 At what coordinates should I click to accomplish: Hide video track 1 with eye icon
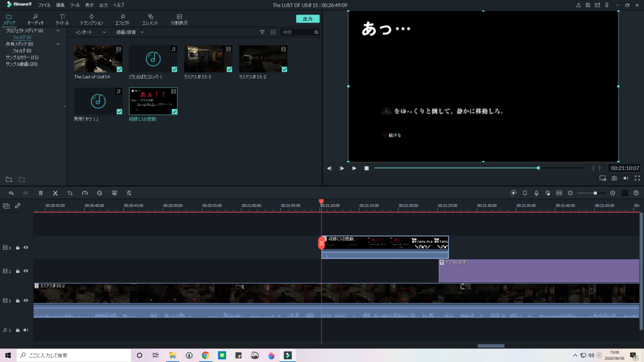tap(26, 301)
